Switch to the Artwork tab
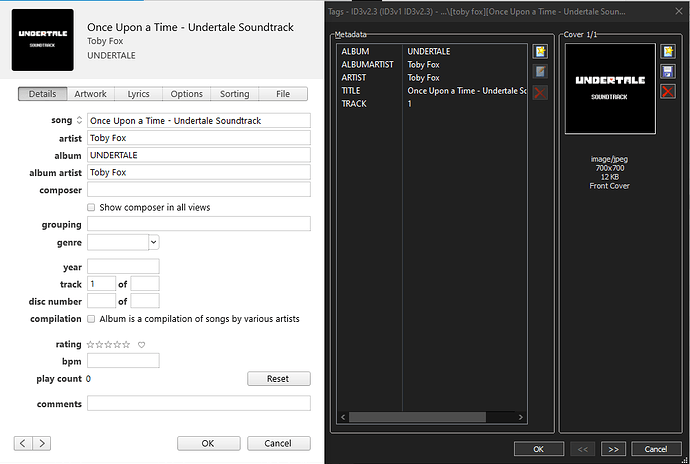The width and height of the screenshot is (690, 464). coord(90,94)
